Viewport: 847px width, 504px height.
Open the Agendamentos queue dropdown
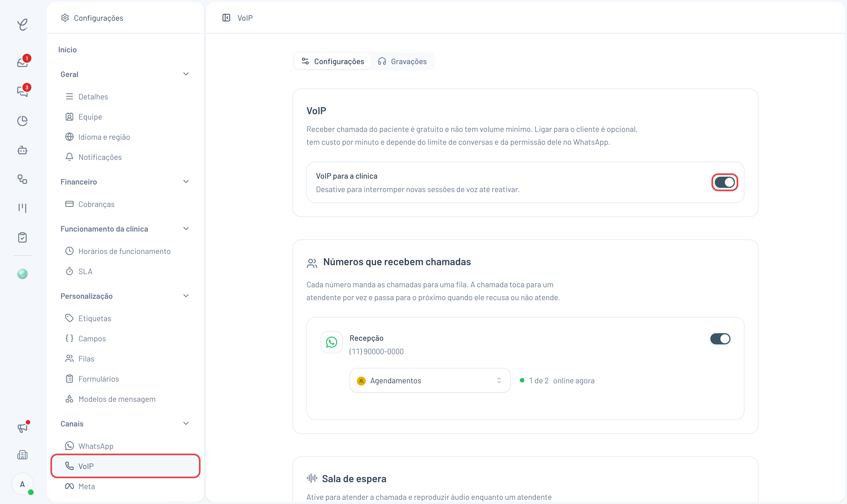430,380
